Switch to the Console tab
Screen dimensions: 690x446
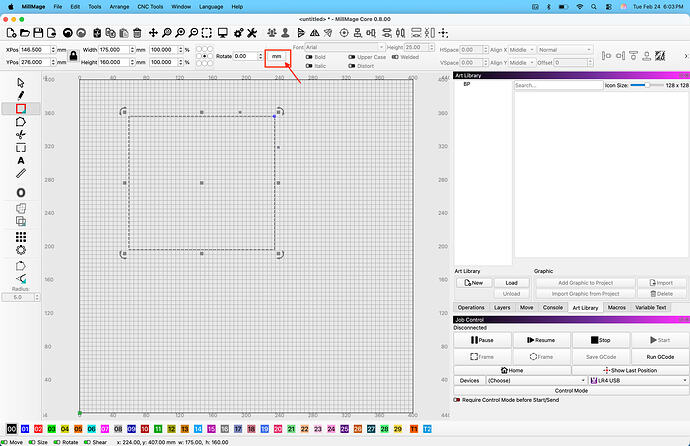(x=553, y=307)
